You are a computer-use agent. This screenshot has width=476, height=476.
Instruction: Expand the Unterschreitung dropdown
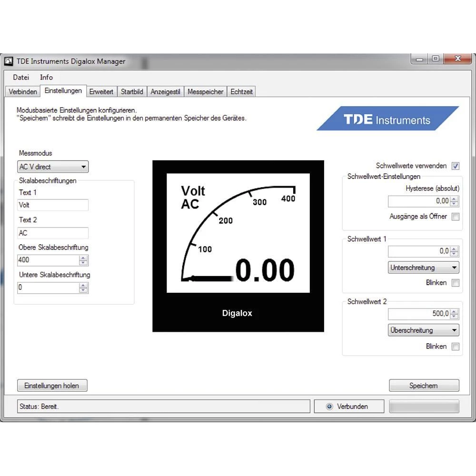[x=423, y=268]
